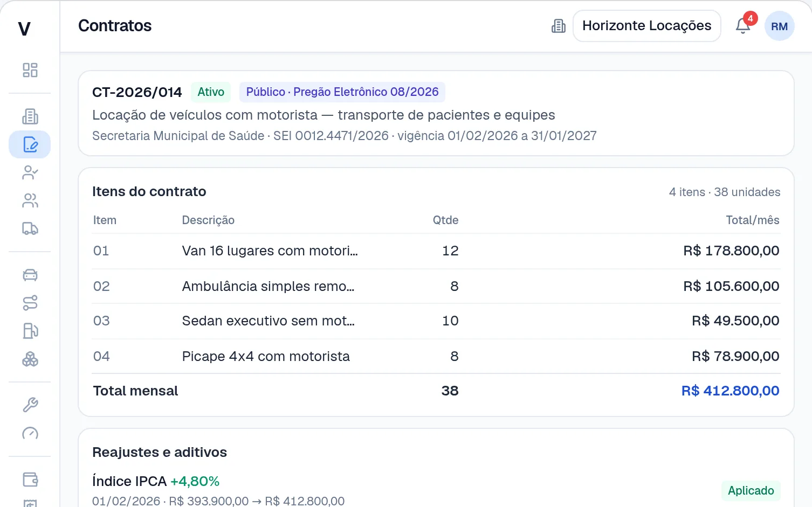Screen dimensions: 812x507
Task: Select the active contracts pen-document icon
Action: pos(30,144)
